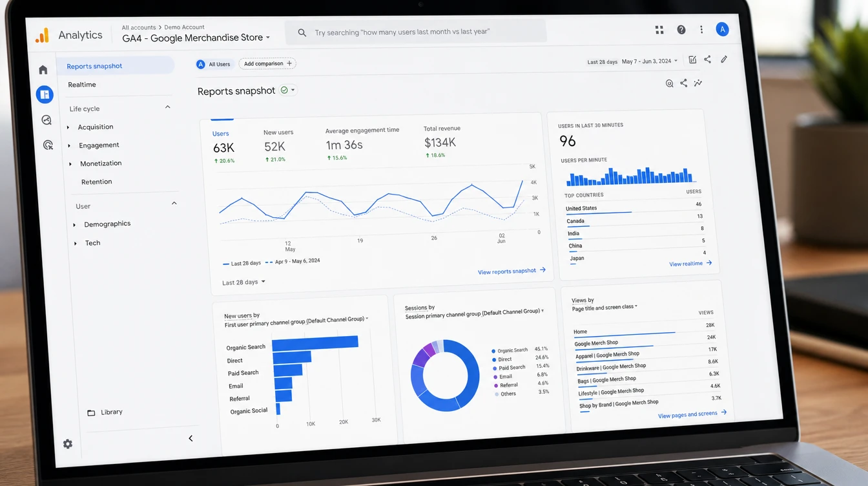This screenshot has height=486, width=868.
Task: Expand the Demographics tree item
Action: [x=74, y=225]
